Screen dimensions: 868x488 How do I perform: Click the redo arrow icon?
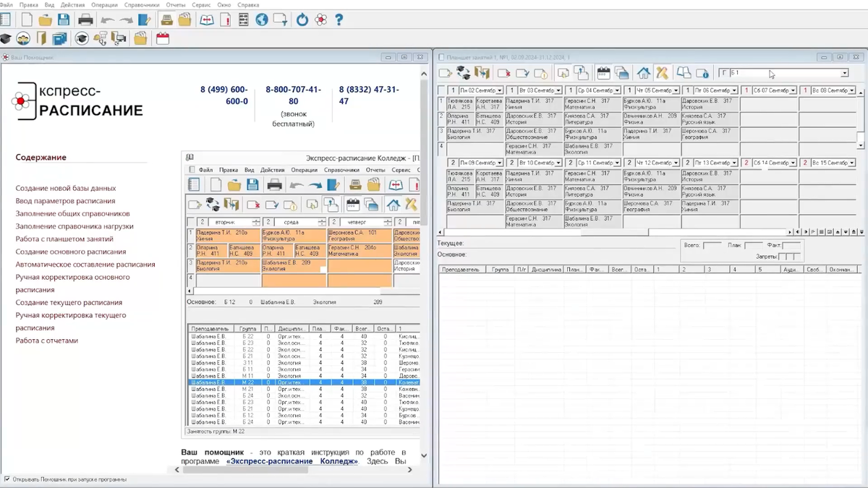126,20
